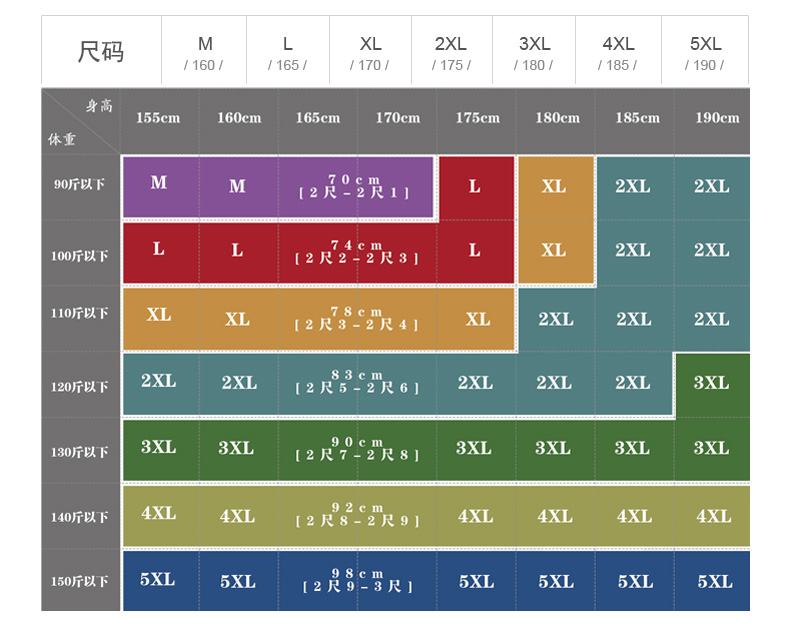This screenshot has height=628, width=790.
Task: Select the 150斤以下 weight row label
Action: point(80,582)
